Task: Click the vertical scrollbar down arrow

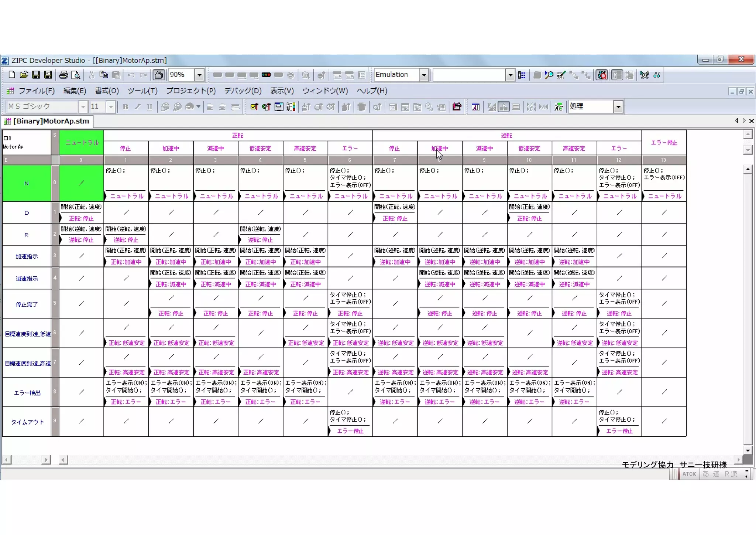Action: pyautogui.click(x=748, y=450)
